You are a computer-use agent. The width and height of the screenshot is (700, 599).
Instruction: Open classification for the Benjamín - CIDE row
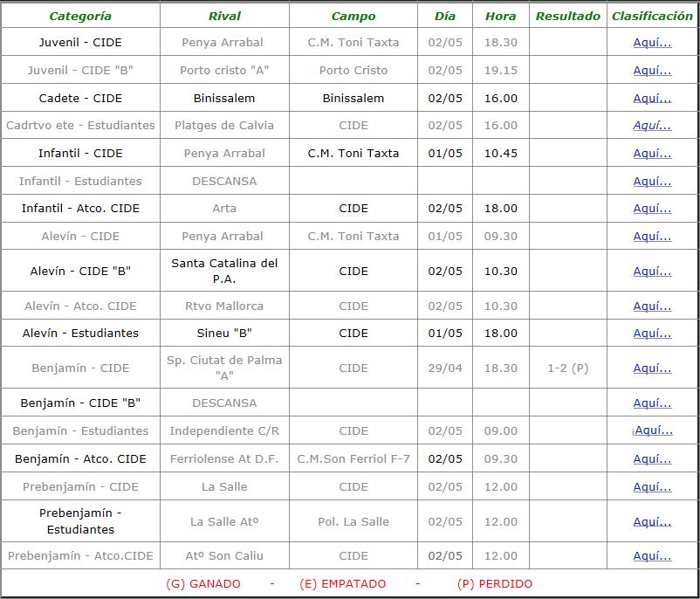652,368
